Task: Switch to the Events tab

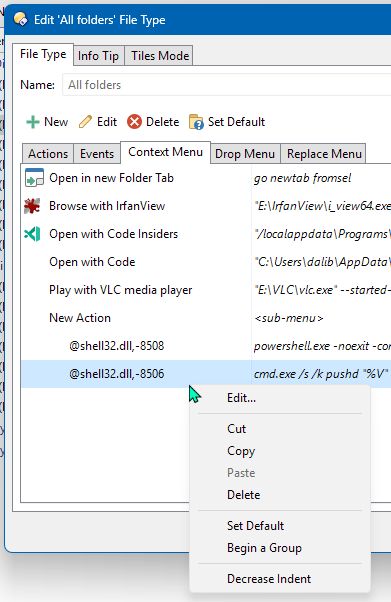Action: click(x=97, y=154)
